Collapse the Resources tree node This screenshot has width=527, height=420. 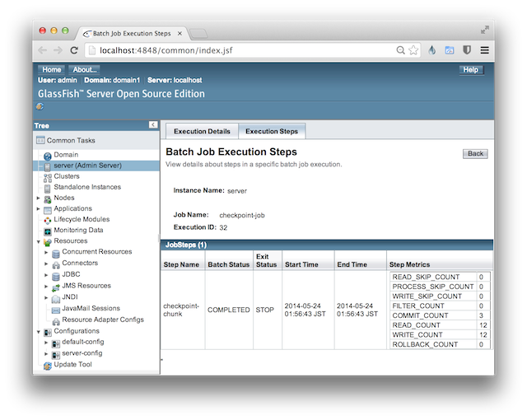(38, 241)
